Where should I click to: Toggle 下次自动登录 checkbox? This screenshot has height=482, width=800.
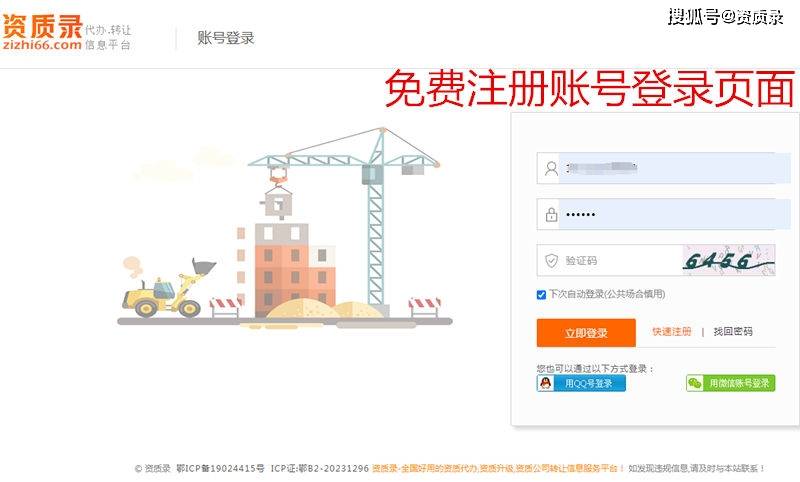tap(541, 295)
